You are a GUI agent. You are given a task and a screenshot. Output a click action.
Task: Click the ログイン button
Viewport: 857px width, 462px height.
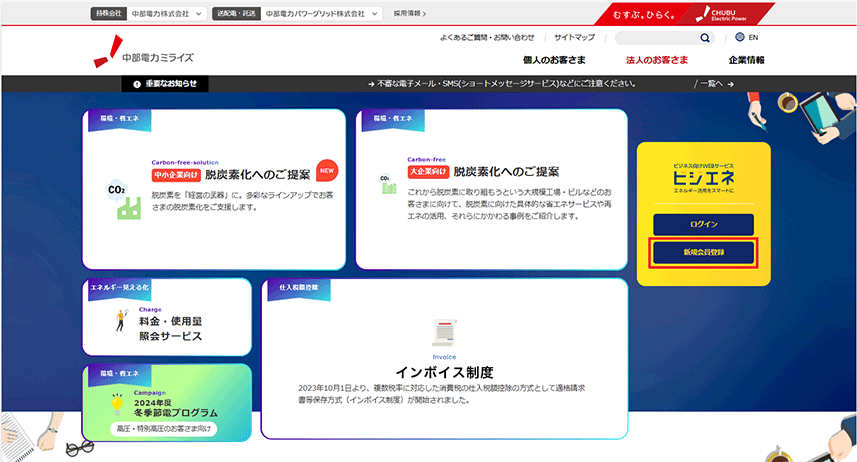click(703, 224)
